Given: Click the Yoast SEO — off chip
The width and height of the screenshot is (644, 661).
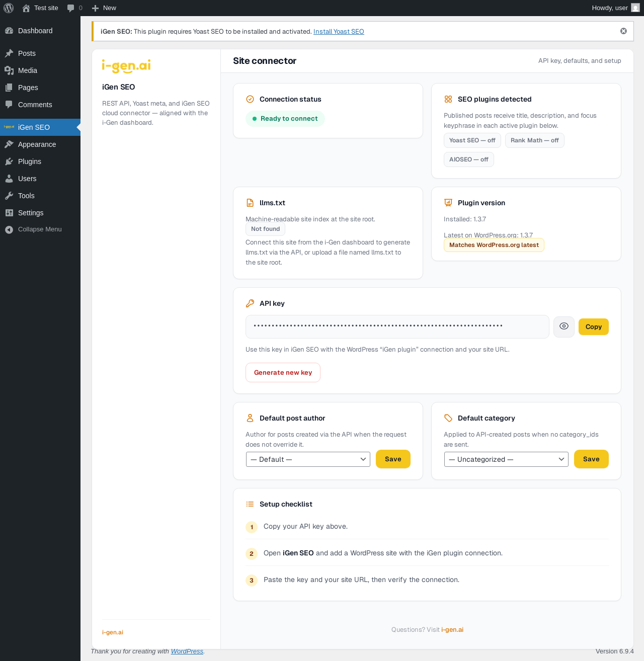Looking at the screenshot, I should tap(472, 140).
